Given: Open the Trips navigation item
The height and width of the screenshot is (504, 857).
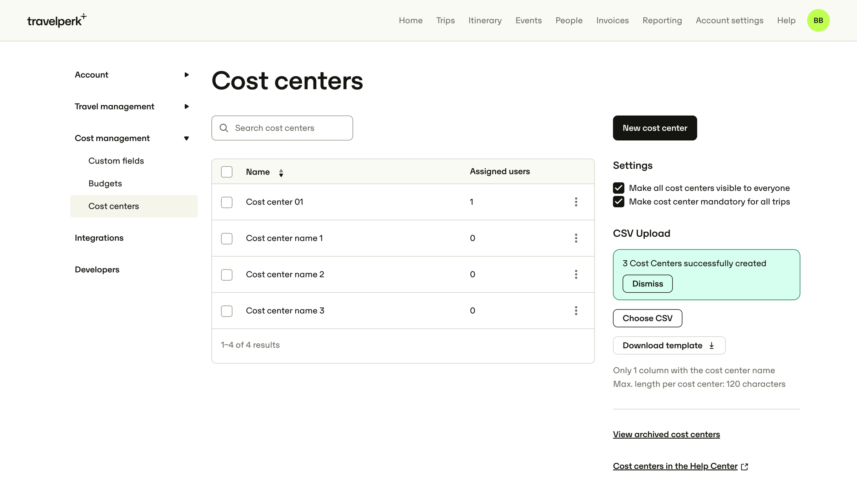Looking at the screenshot, I should pyautogui.click(x=445, y=20).
